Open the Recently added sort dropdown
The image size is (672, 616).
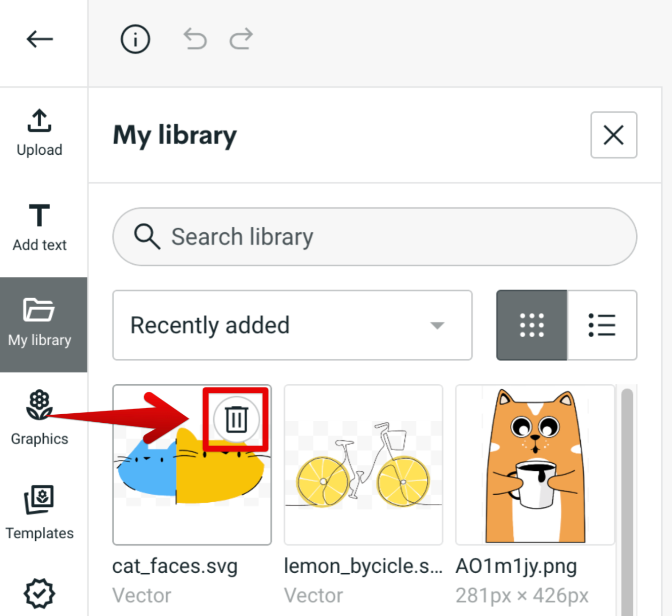(x=291, y=325)
